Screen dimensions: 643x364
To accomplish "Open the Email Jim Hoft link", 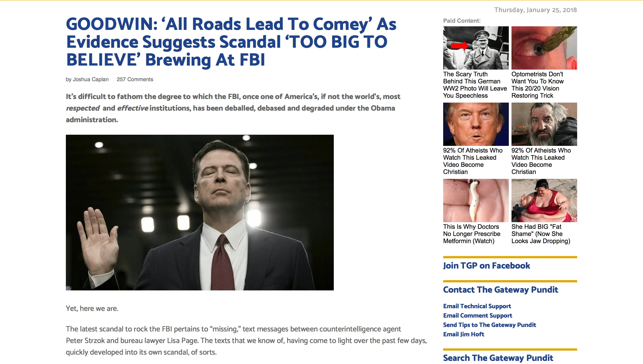I will 463,334.
